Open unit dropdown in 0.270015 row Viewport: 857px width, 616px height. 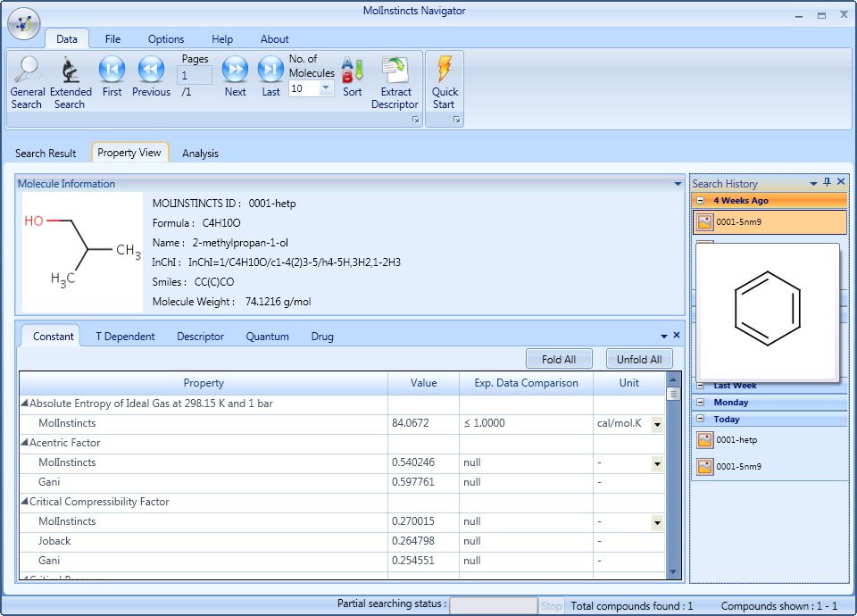657,522
